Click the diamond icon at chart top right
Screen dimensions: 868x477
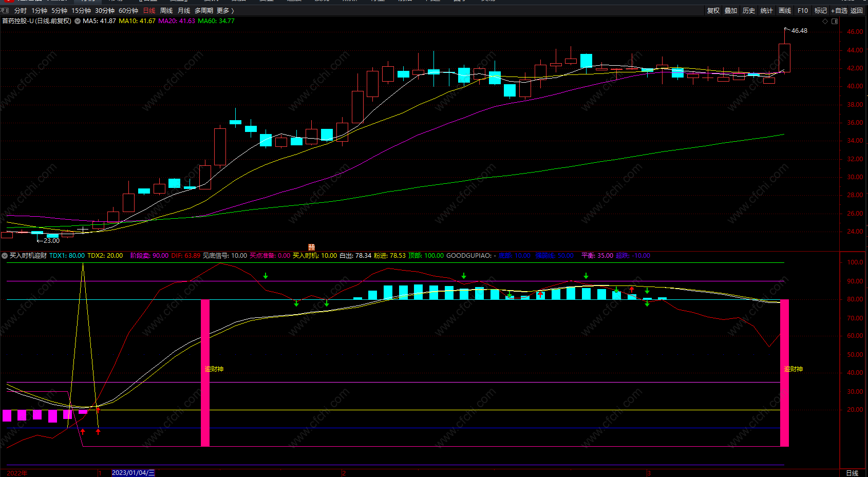(x=825, y=21)
